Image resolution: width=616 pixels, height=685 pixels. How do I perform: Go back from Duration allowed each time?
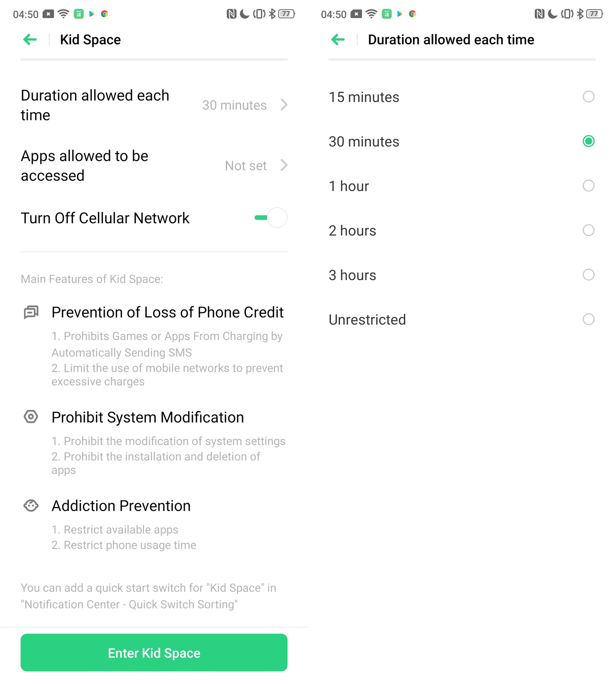click(x=338, y=40)
